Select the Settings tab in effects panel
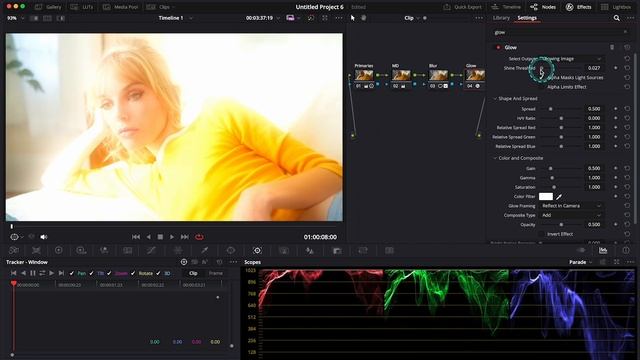The width and height of the screenshot is (640, 360). [x=527, y=18]
